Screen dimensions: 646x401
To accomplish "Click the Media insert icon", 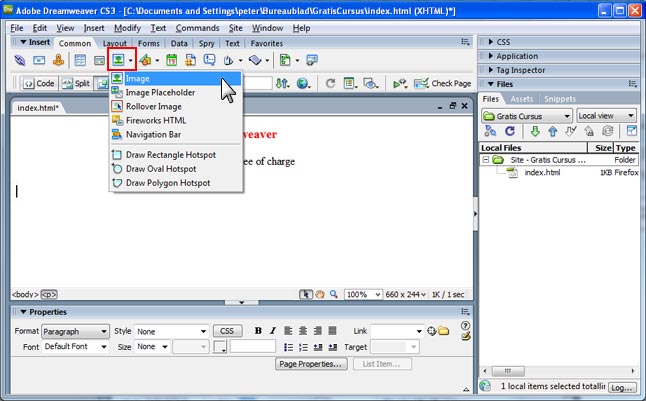I will 145,60.
